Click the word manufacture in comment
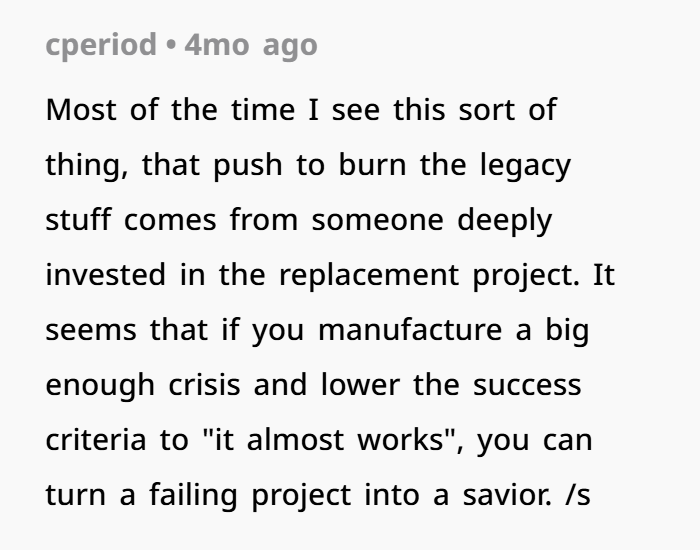This screenshot has width=700, height=550. (410, 330)
